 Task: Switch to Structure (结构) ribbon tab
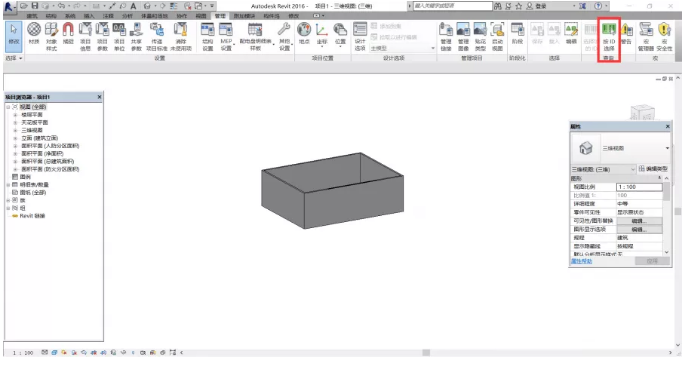(x=51, y=16)
